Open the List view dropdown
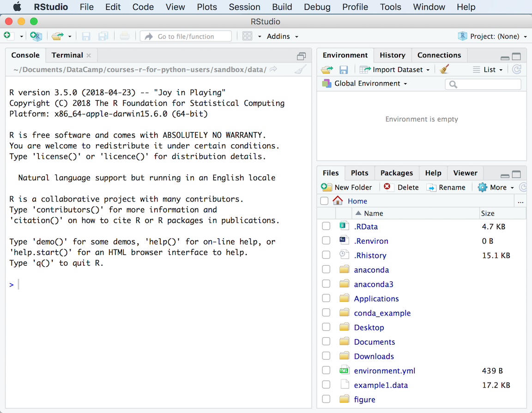The height and width of the screenshot is (413, 532). [488, 70]
